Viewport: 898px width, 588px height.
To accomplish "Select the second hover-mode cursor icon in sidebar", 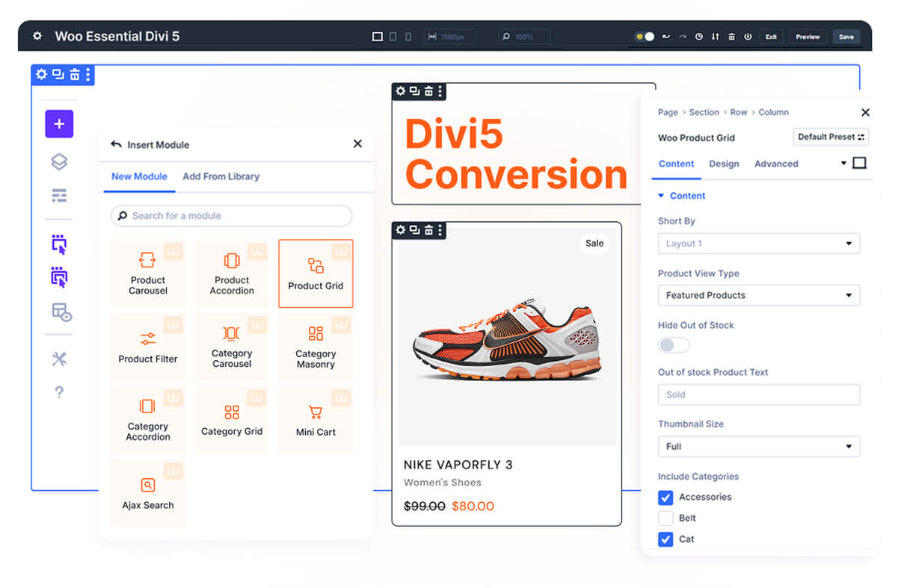I will pos(59,277).
